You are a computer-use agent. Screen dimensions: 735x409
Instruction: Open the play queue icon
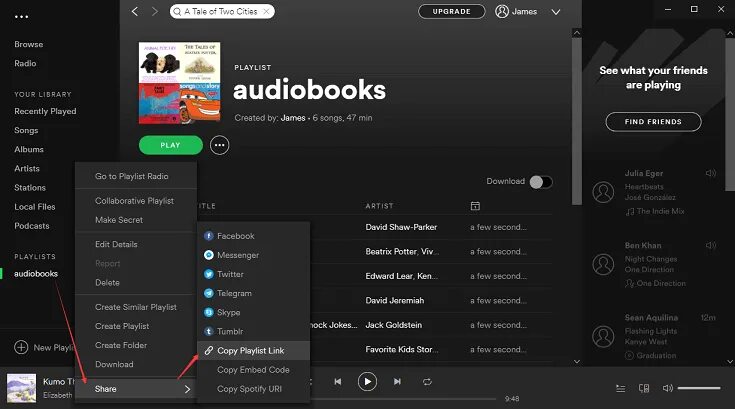[x=620, y=388]
